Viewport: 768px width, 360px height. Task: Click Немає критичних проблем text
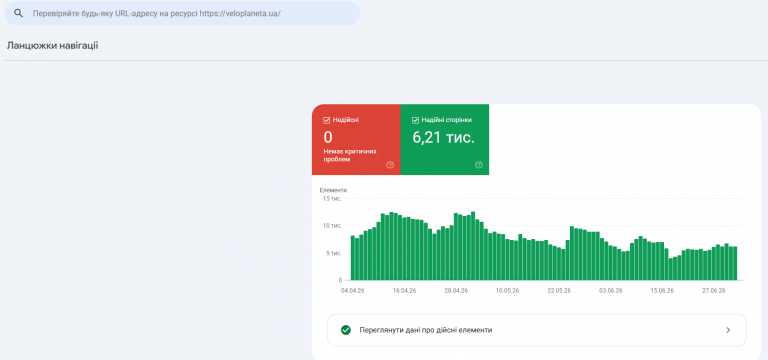[x=350, y=156]
